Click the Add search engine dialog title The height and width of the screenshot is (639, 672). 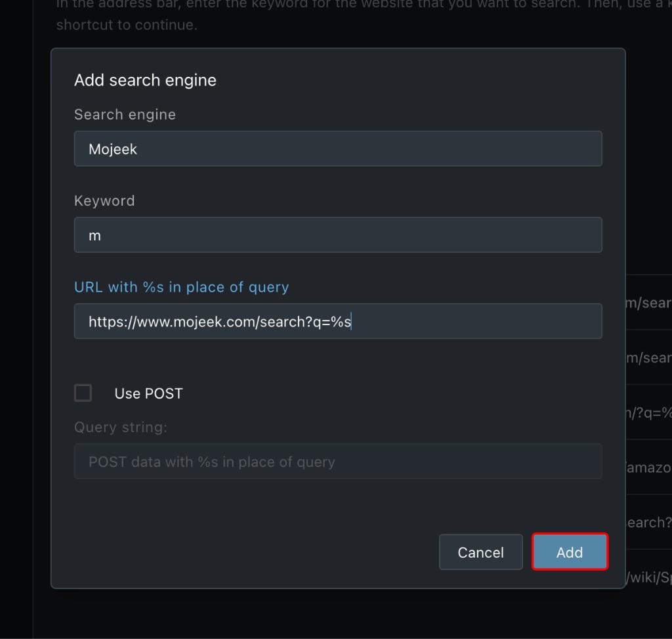coord(145,80)
